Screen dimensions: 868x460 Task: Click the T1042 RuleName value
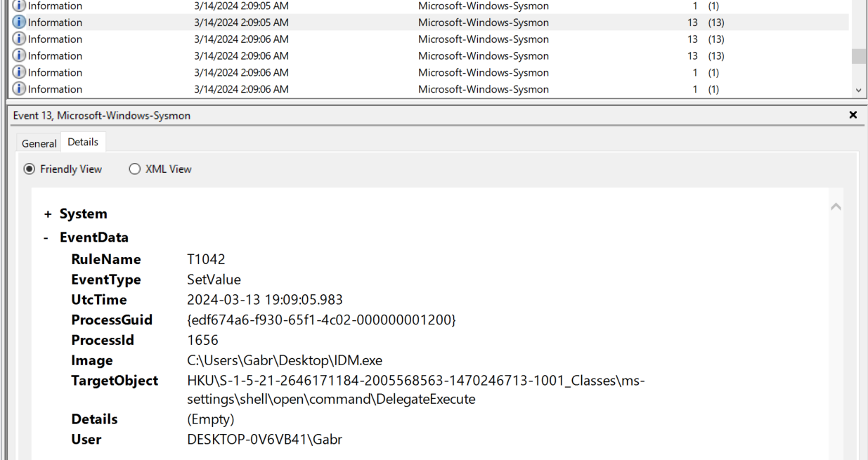pyautogui.click(x=206, y=259)
